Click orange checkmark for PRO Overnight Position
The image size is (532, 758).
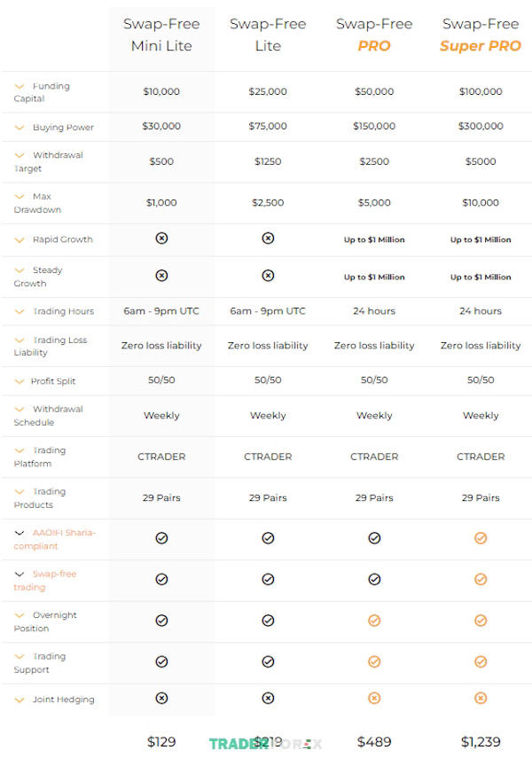[x=374, y=620]
